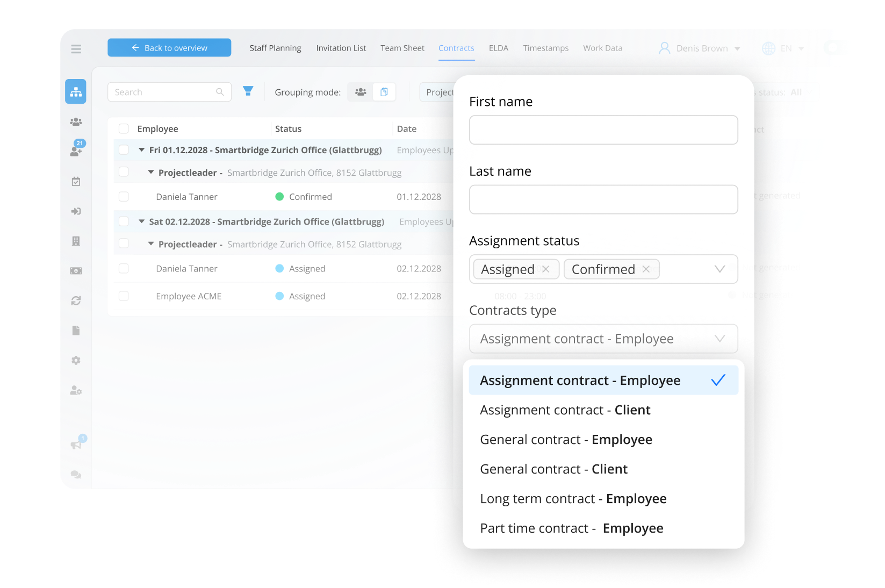Check the Employee ACME row checkbox
The height and width of the screenshot is (588, 885).
[124, 296]
